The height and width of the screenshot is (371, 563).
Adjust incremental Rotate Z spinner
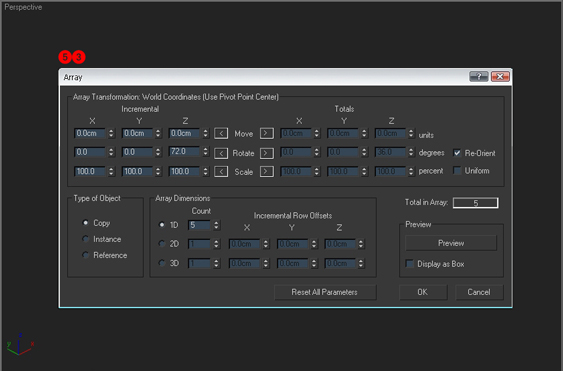(205, 151)
